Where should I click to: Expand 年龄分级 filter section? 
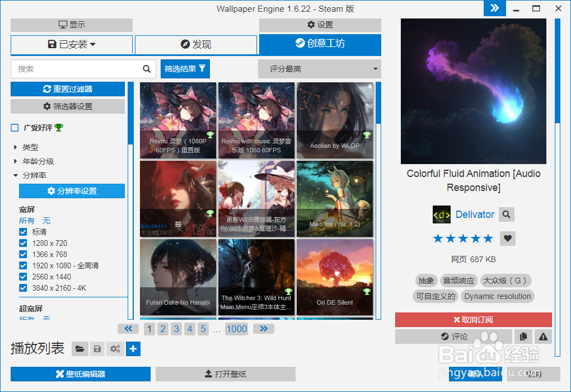(x=34, y=161)
